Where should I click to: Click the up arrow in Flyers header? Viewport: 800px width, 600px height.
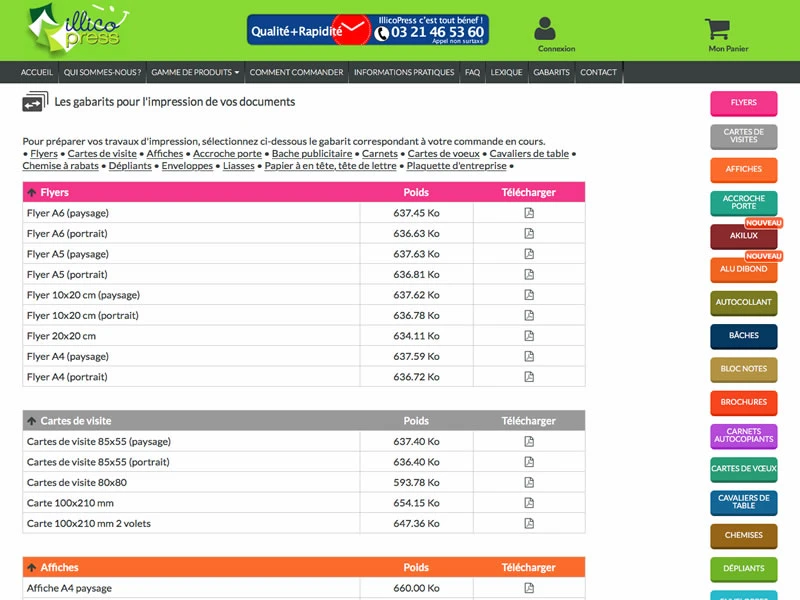(32, 192)
